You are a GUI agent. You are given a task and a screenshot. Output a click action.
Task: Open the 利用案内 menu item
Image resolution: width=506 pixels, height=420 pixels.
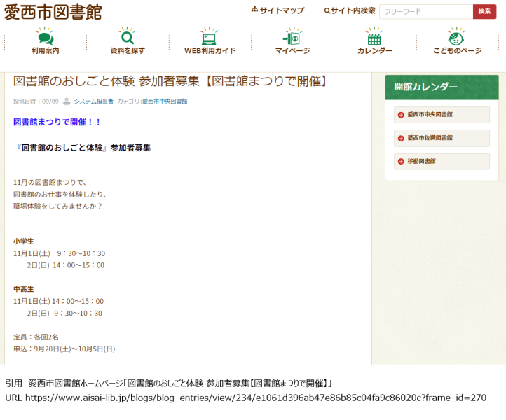[46, 51]
